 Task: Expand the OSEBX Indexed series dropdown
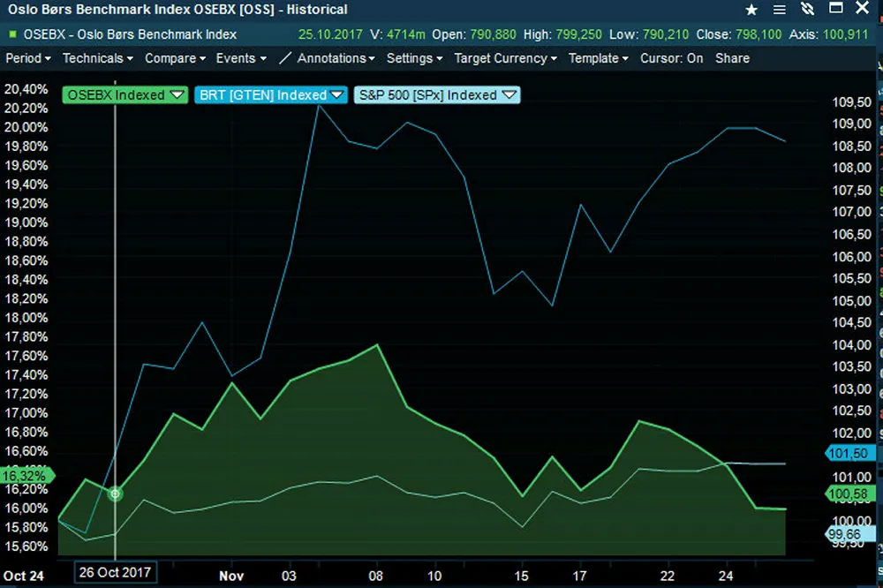[177, 94]
